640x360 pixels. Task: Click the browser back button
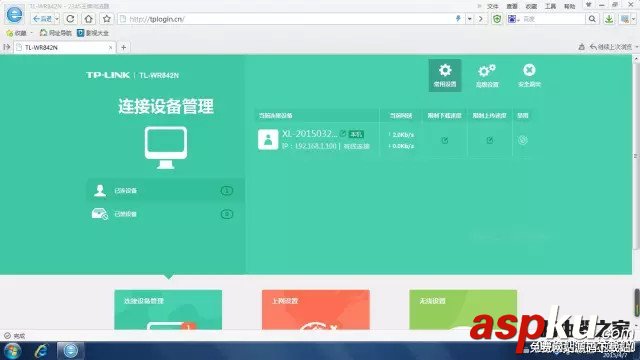coord(42,19)
